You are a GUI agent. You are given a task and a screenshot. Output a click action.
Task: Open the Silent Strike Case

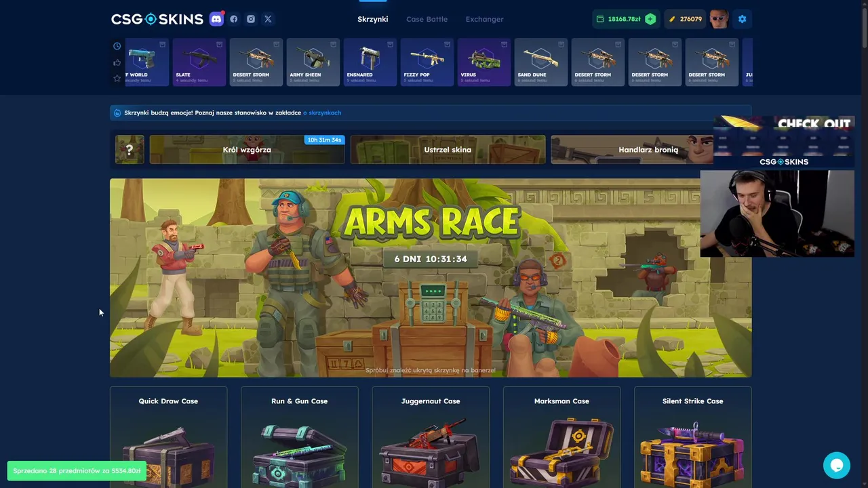pyautogui.click(x=692, y=437)
